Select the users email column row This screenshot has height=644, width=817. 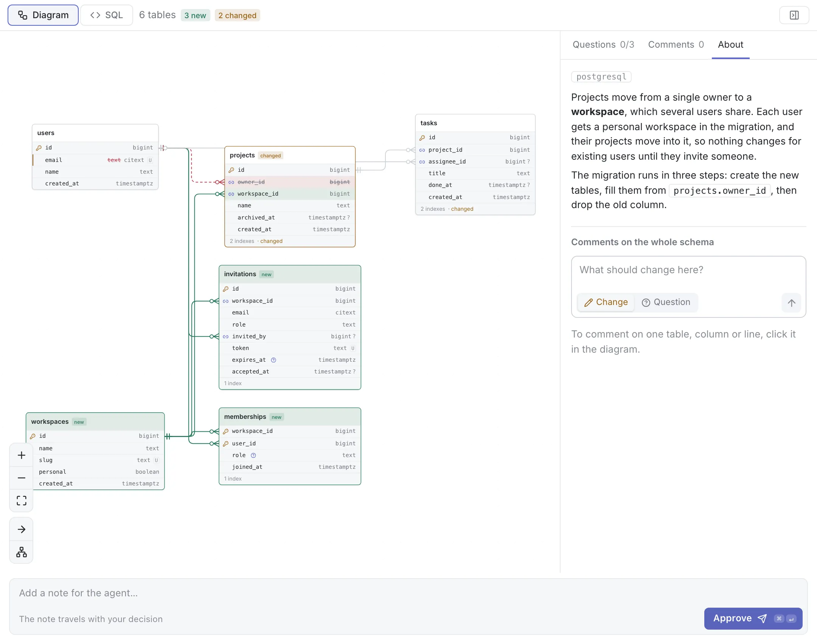(95, 160)
